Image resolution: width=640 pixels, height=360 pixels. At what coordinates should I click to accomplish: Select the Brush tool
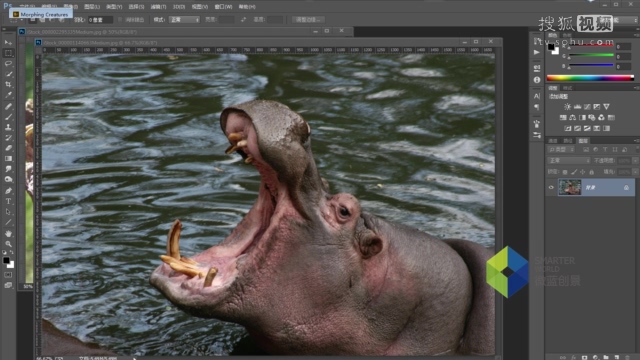[8, 117]
